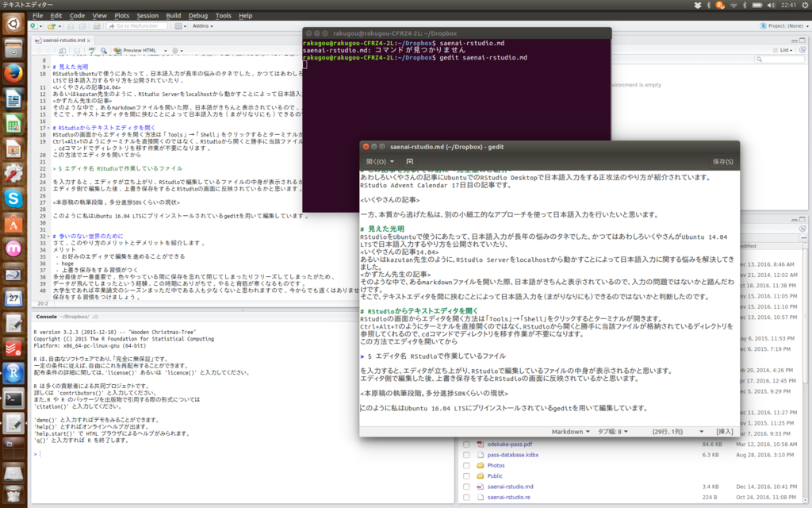
Task: Click the Wi-Fi network indicator in top panel
Action: click(x=733, y=6)
